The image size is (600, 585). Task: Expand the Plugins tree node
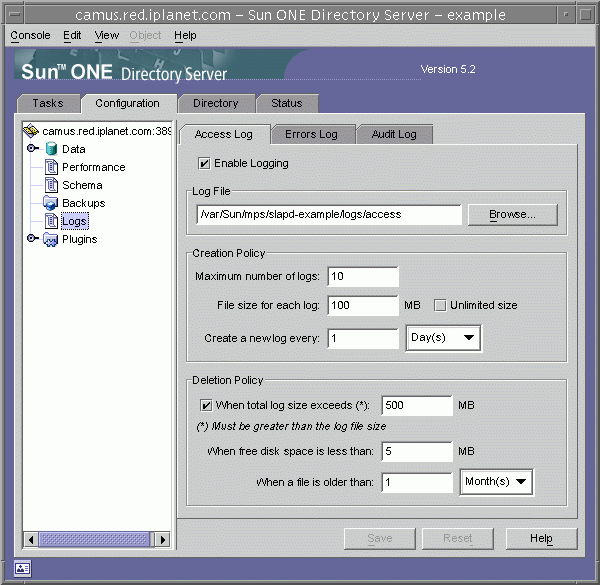[33, 238]
